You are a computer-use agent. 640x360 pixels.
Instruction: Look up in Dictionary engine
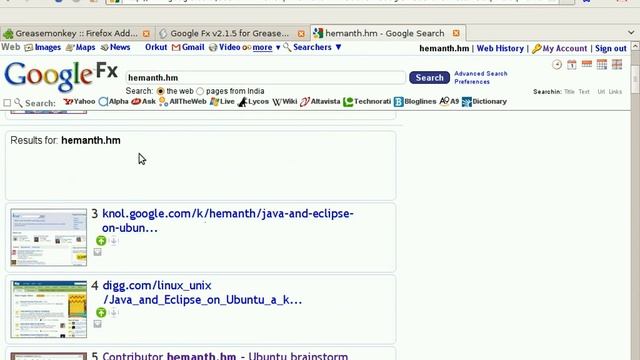click(484, 102)
